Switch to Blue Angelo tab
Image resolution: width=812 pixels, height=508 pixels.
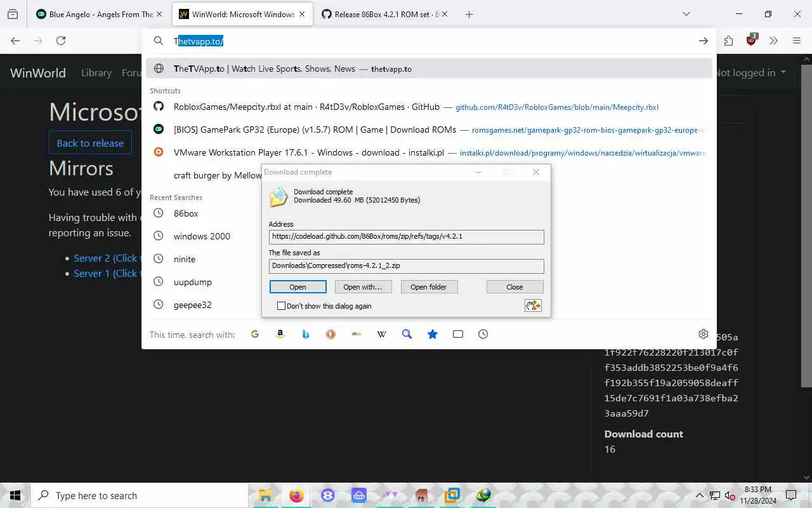point(100,14)
